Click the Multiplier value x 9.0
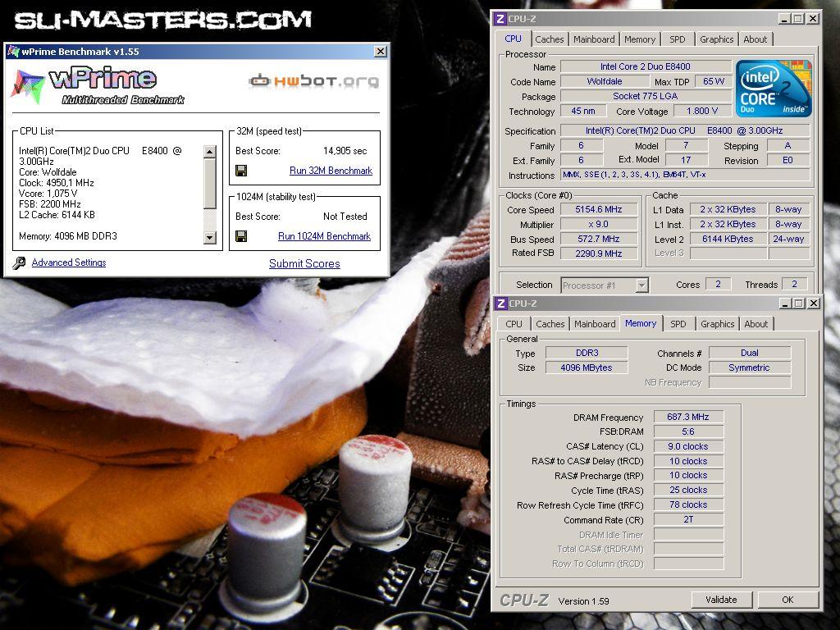840x630 pixels. pos(598,224)
